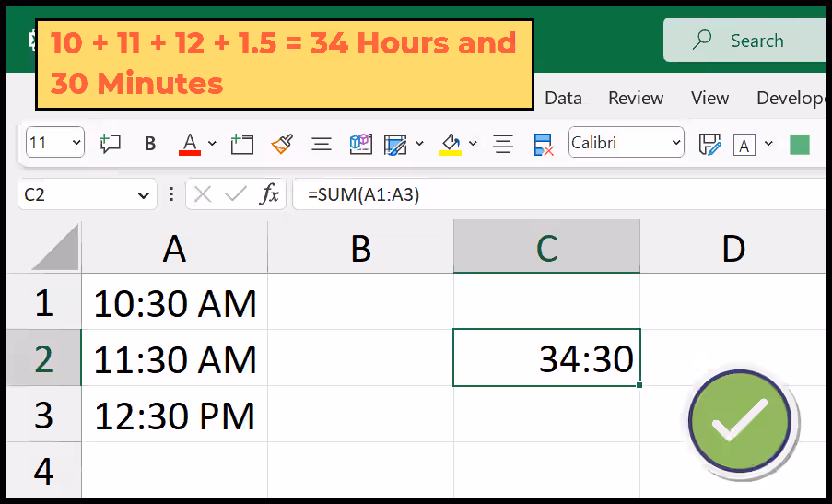Viewport: 832px width, 504px height.
Task: Apply red font color
Action: click(x=190, y=143)
